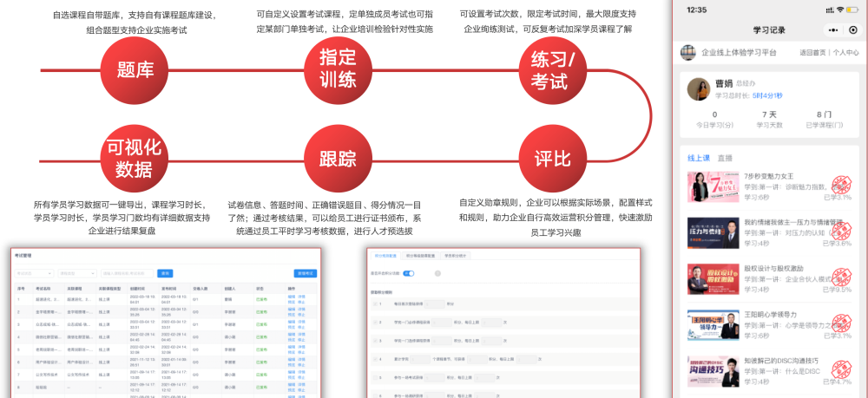868x398 pixels.
Task: Open the 王阳明心学领导力 course thumbnail
Action: (713, 324)
